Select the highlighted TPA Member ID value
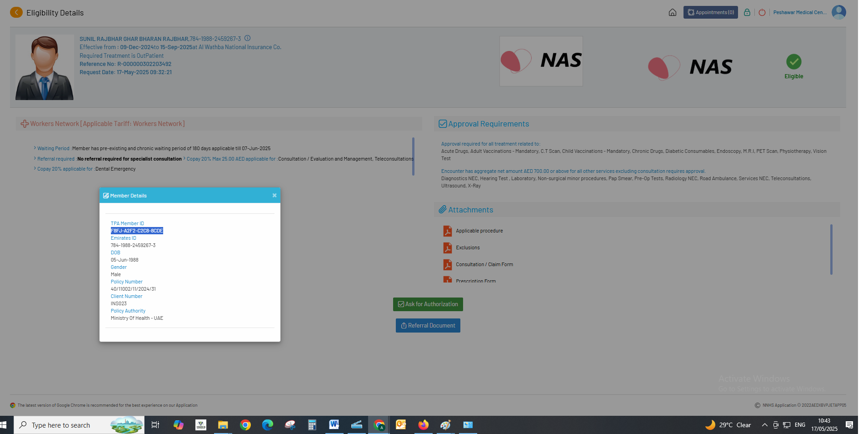This screenshot has height=434, width=868. pyautogui.click(x=137, y=231)
